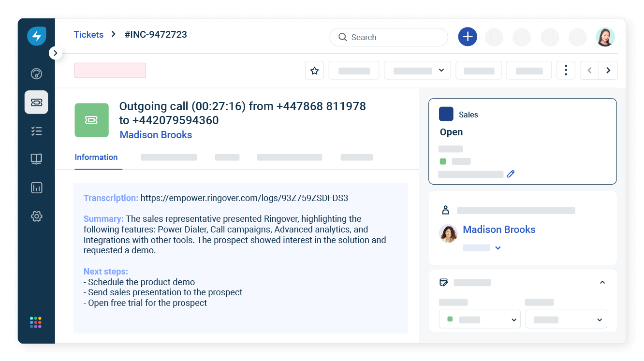The image size is (644, 361).
Task: Navigate back via the Tickets breadcrumb
Action: [x=88, y=34]
